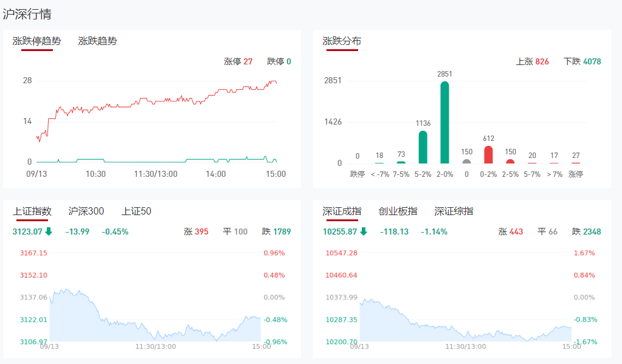Click the 1136 green distribution bar
The height and width of the screenshot is (364, 622).
click(x=423, y=147)
